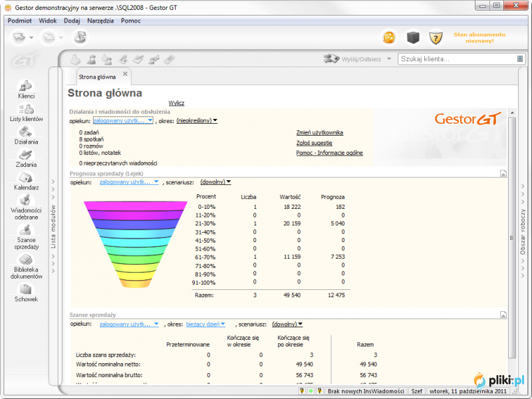This screenshot has width=532, height=399.
Task: Expand back button history dropdown arrow
Action: pyautogui.click(x=31, y=38)
